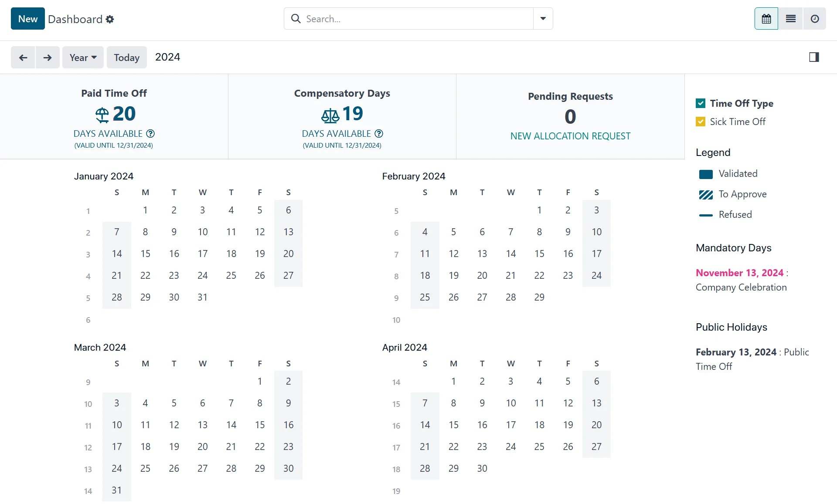Click Paid Time Off help question icon
The height and width of the screenshot is (504, 837).
tap(150, 134)
